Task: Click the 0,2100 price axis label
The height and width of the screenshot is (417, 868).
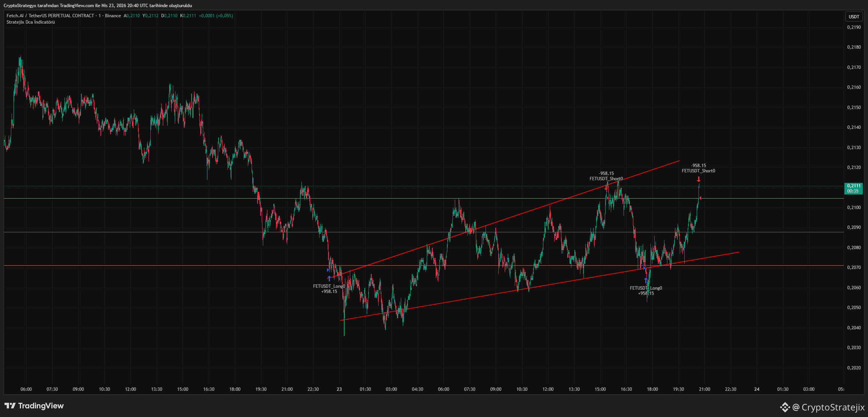Action: click(854, 208)
